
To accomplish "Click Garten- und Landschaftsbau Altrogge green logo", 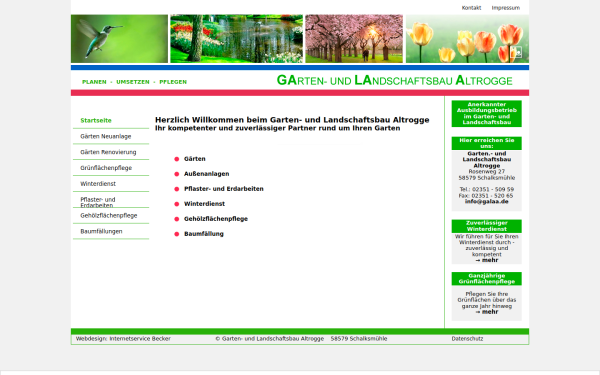I will pos(395,80).
